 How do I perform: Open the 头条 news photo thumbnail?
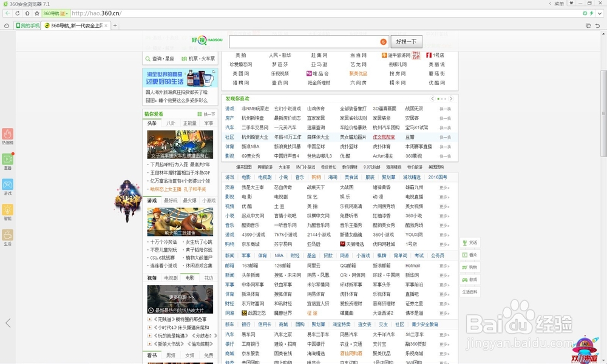click(180, 144)
